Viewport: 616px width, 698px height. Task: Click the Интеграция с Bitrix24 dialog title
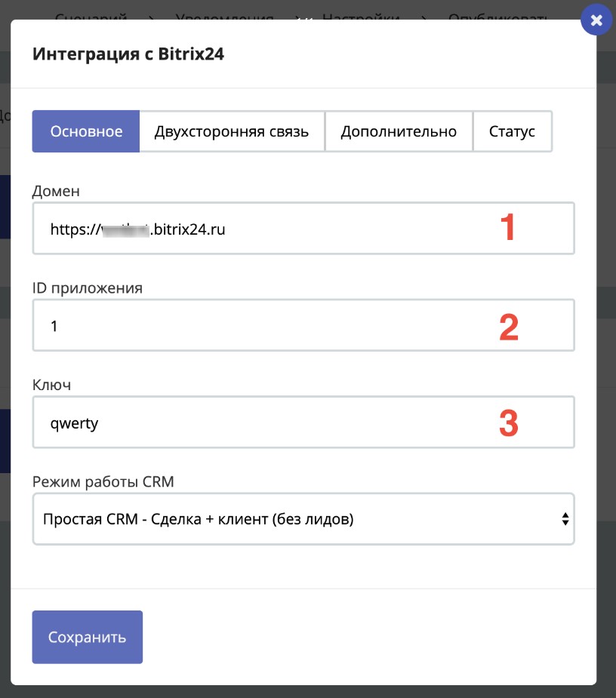pos(128,54)
